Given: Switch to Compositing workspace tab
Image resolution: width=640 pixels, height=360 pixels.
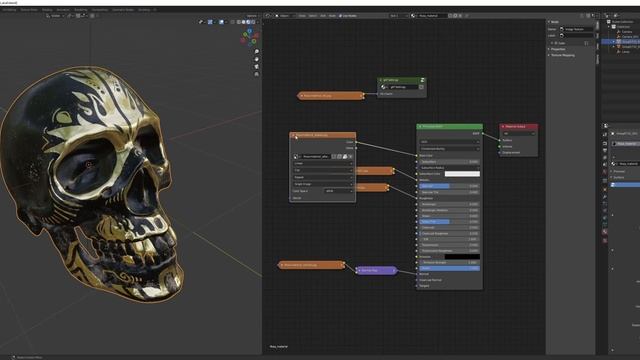Looking at the screenshot, I should (100, 9).
